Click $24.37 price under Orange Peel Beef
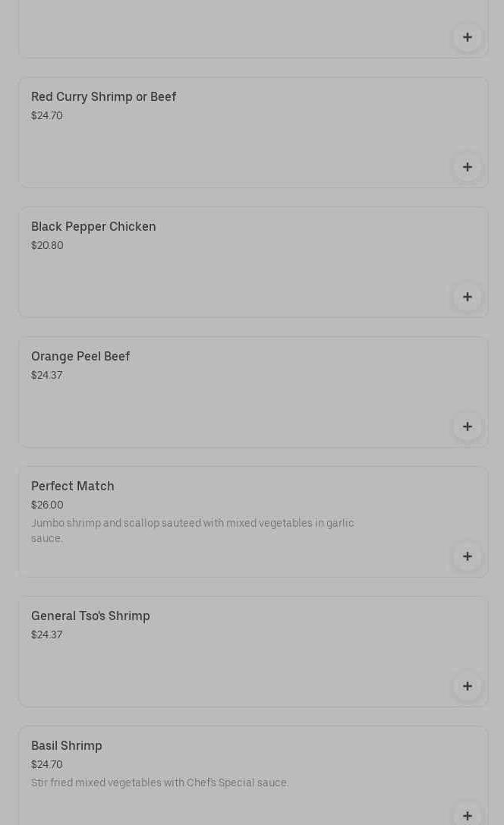 click(46, 375)
